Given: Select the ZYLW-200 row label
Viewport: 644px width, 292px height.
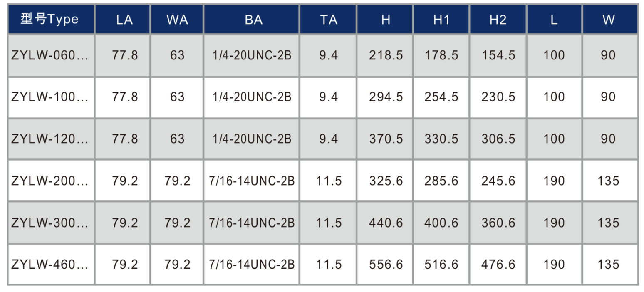Looking at the screenshot, I should (x=50, y=181).
